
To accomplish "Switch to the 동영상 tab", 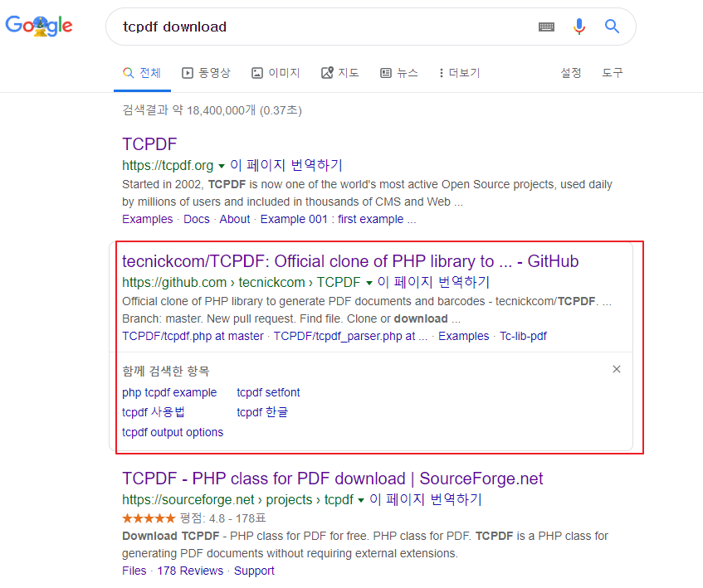I will (x=206, y=73).
